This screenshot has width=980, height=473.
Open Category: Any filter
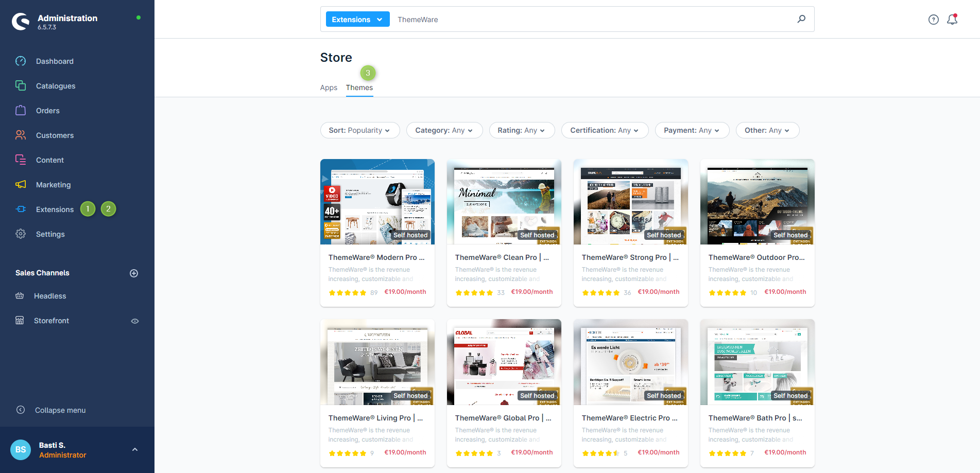(x=444, y=130)
